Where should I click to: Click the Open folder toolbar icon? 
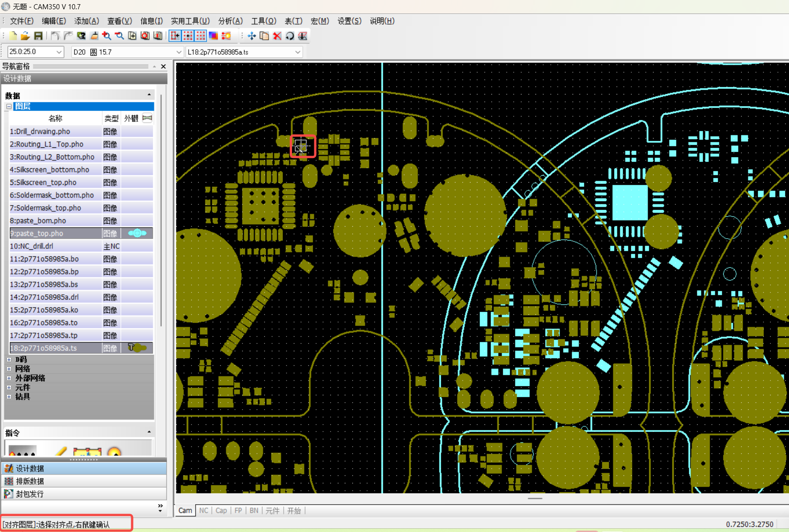(25, 36)
